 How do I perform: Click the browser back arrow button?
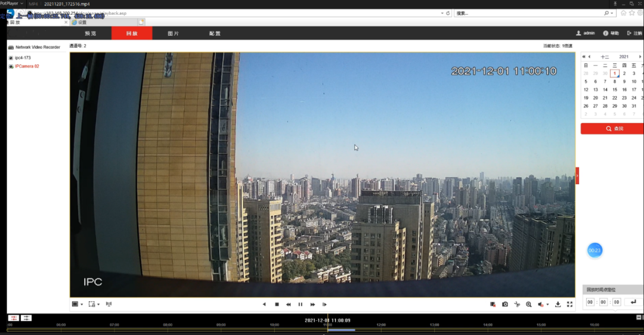(11, 13)
